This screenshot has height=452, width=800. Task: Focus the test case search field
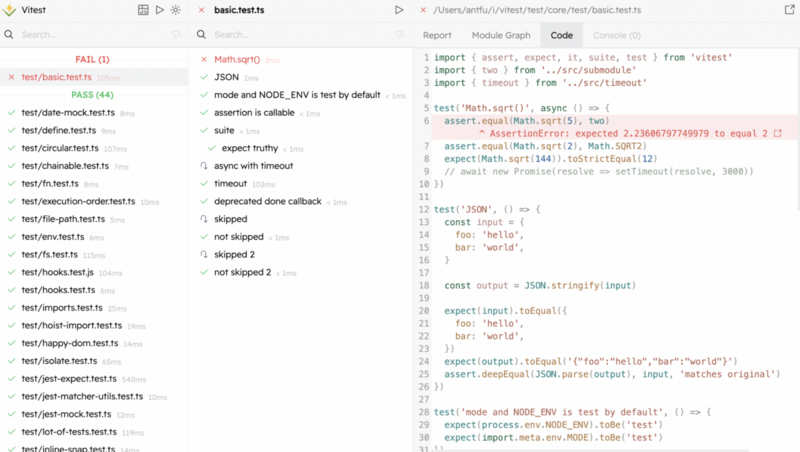click(302, 35)
